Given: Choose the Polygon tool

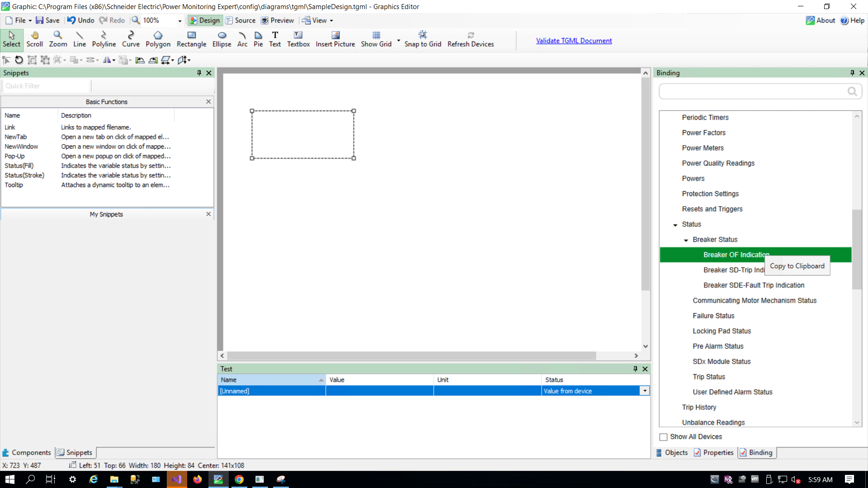Looking at the screenshot, I should (158, 39).
